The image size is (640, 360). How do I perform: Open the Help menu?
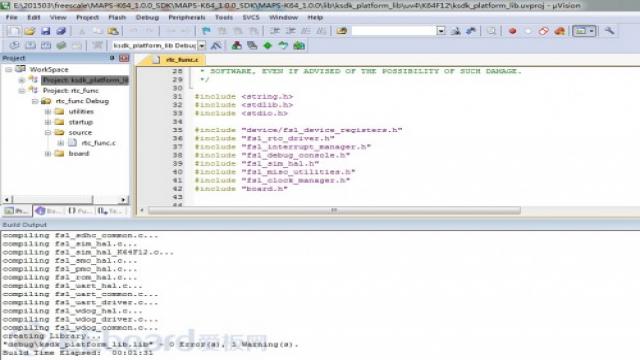(315, 18)
